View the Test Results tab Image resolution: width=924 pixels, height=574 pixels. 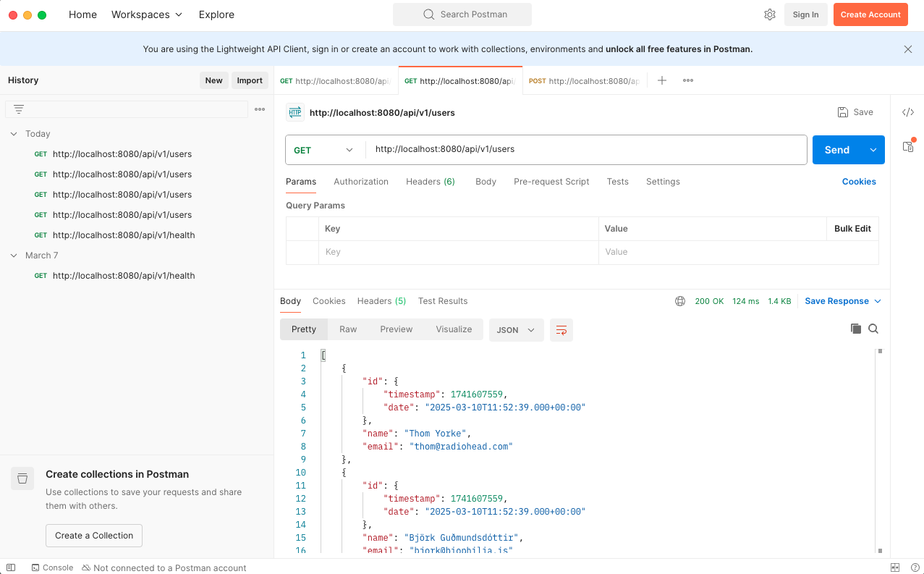point(443,301)
